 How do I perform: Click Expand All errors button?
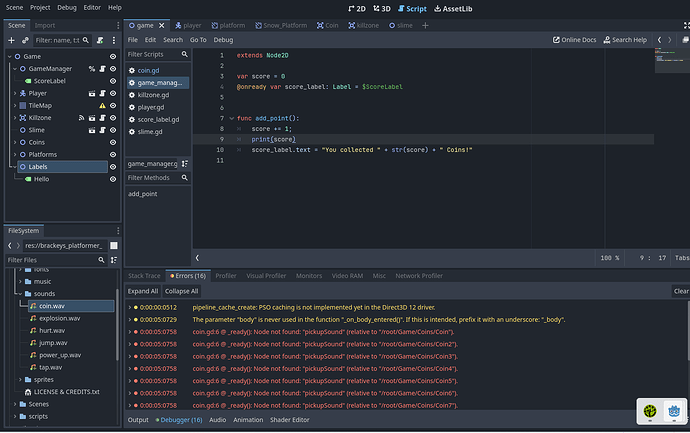143,291
